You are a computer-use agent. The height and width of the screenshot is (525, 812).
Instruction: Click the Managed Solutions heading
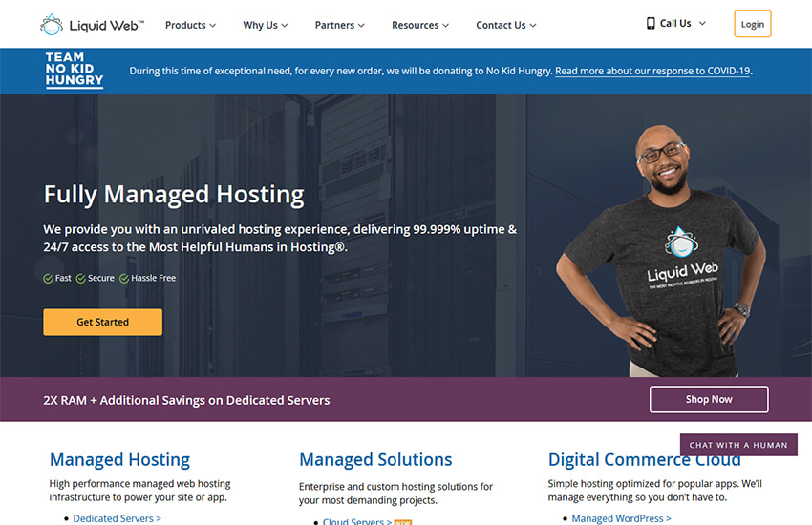375,459
